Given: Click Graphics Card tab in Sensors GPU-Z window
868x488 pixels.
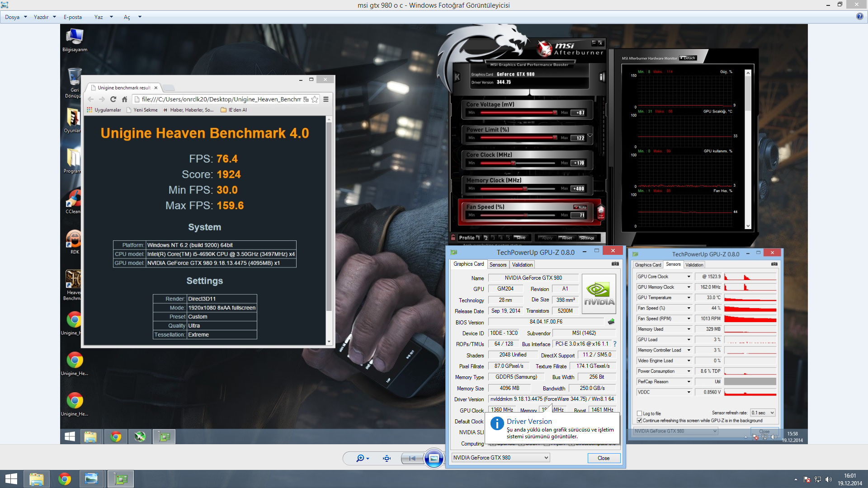Looking at the screenshot, I should [648, 265].
